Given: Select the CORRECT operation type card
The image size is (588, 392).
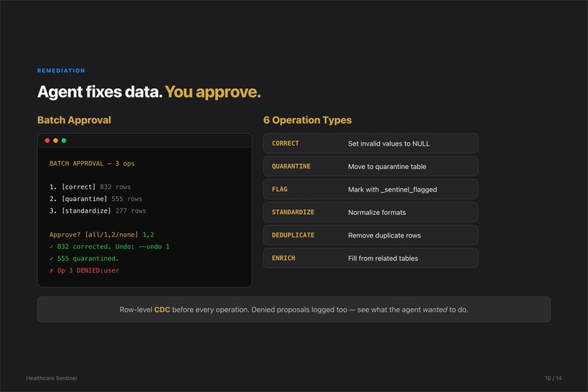Looking at the screenshot, I should 371,144.
